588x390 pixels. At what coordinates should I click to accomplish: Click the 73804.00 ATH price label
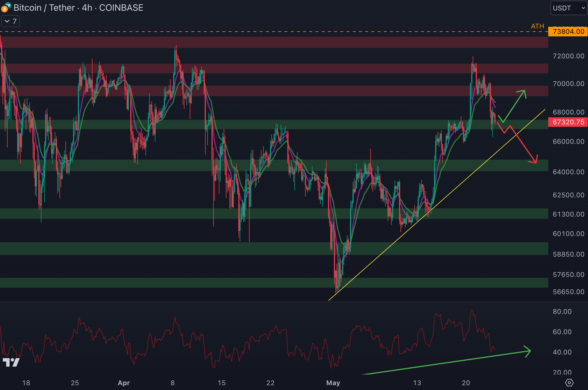(568, 32)
